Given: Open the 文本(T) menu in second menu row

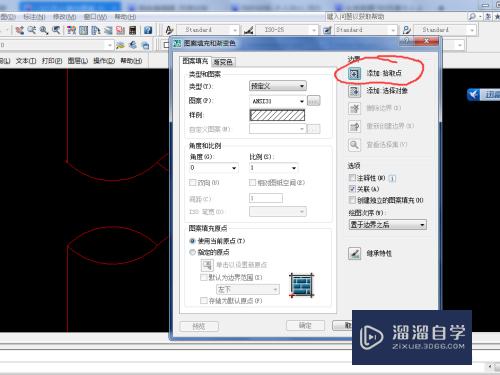Looking at the screenshot, I should coord(26,61).
